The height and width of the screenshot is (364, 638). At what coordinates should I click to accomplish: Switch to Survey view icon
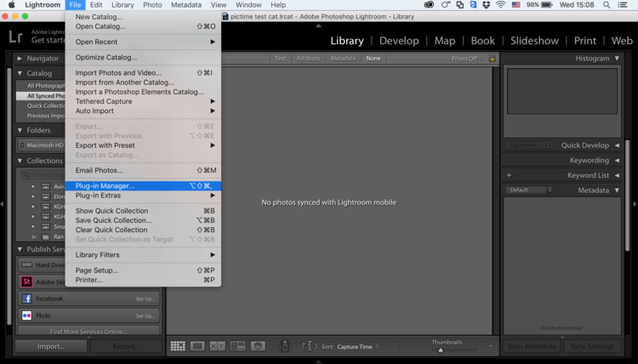tap(237, 346)
